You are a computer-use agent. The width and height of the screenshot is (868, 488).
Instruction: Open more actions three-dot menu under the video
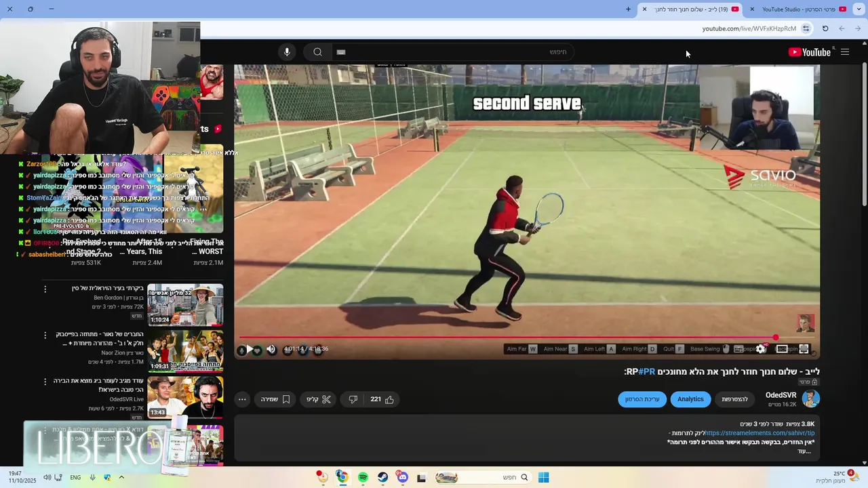click(x=242, y=399)
